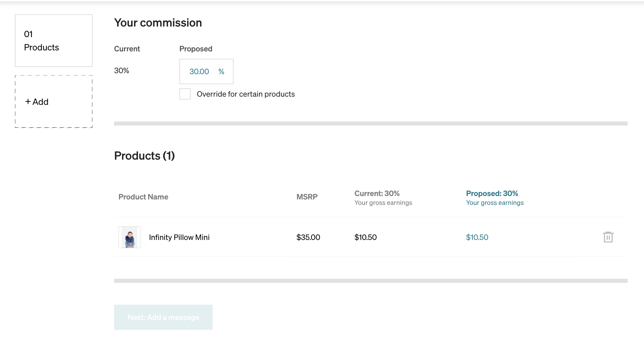The height and width of the screenshot is (339, 644).
Task: Edit the Proposed commission percentage field
Action: tap(206, 71)
